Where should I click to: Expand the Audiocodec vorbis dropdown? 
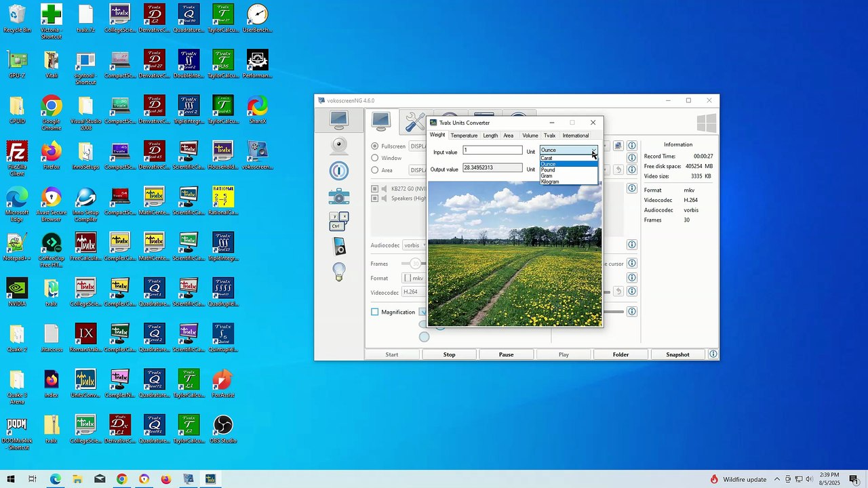[414, 245]
